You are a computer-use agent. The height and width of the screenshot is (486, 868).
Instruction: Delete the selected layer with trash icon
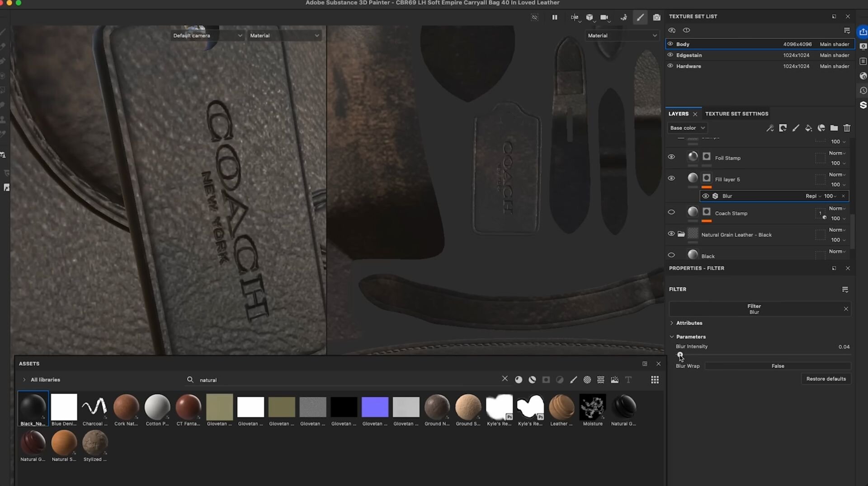tap(847, 128)
